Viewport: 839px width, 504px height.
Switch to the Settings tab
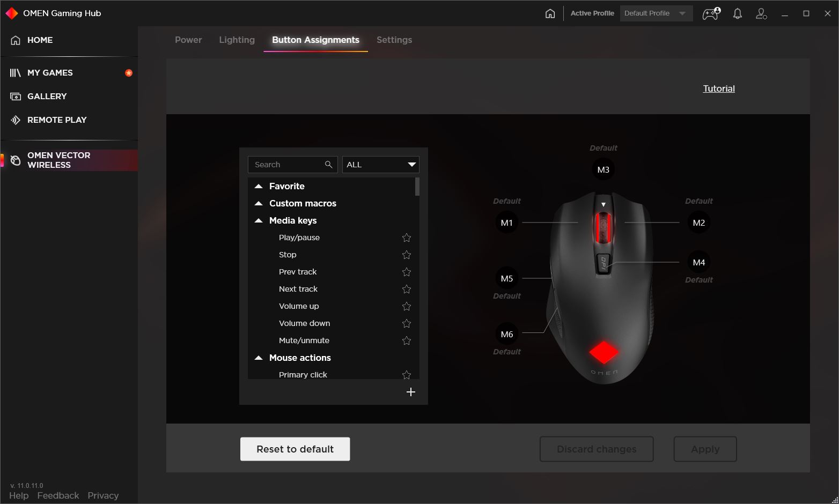point(394,40)
